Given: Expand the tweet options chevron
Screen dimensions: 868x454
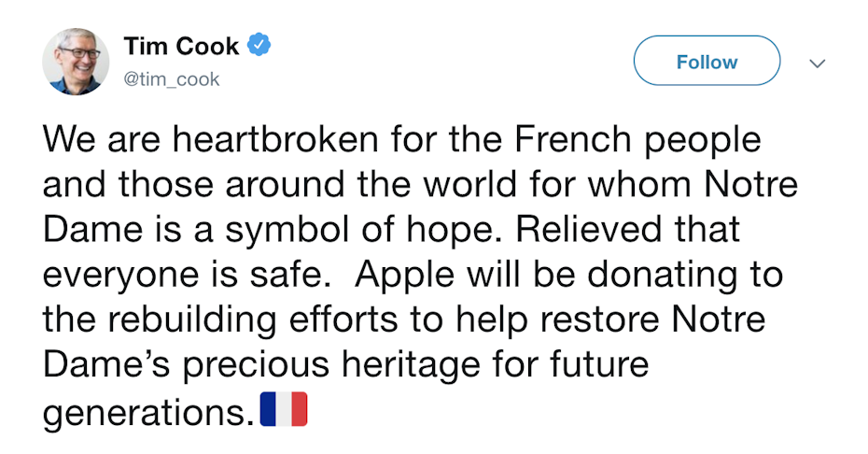Looking at the screenshot, I should [x=818, y=63].
